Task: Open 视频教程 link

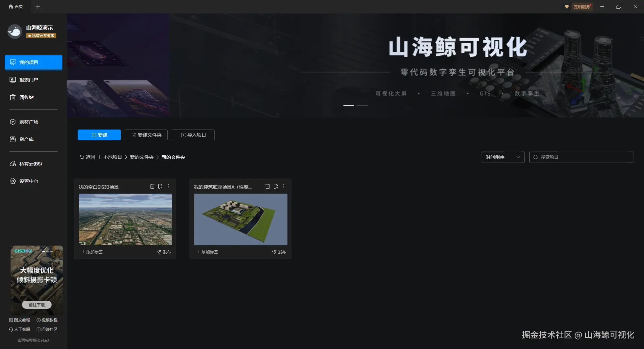Action: pos(47,320)
